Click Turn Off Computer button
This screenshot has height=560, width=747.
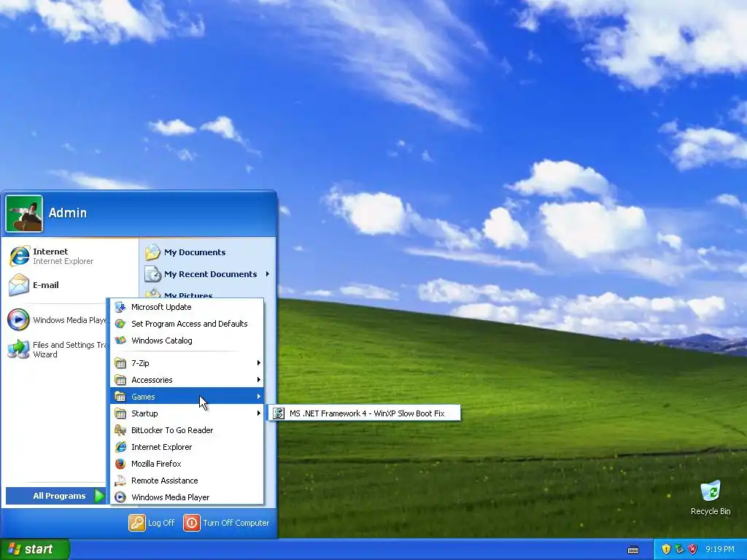click(226, 523)
